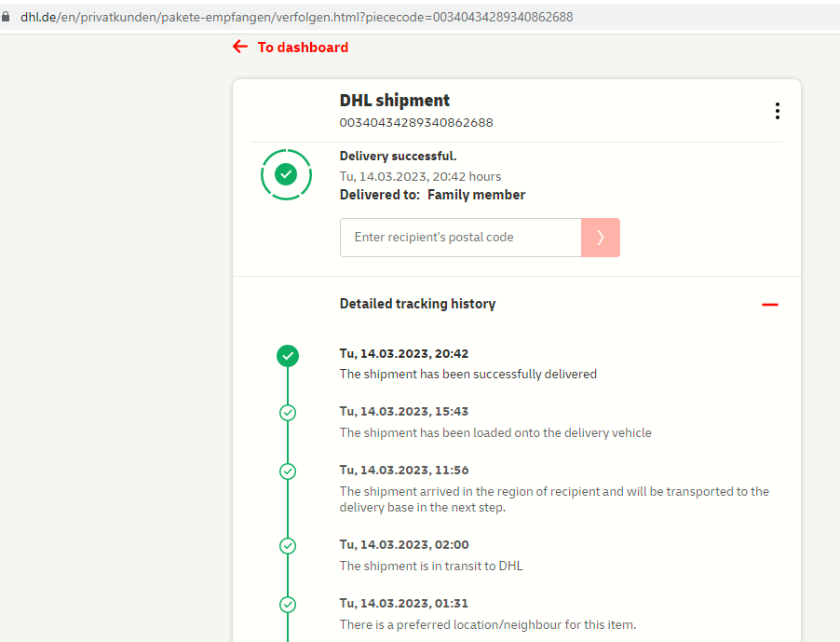The width and height of the screenshot is (840, 642).
Task: Click the timeline checkmark for 11:56
Action: coord(288,471)
